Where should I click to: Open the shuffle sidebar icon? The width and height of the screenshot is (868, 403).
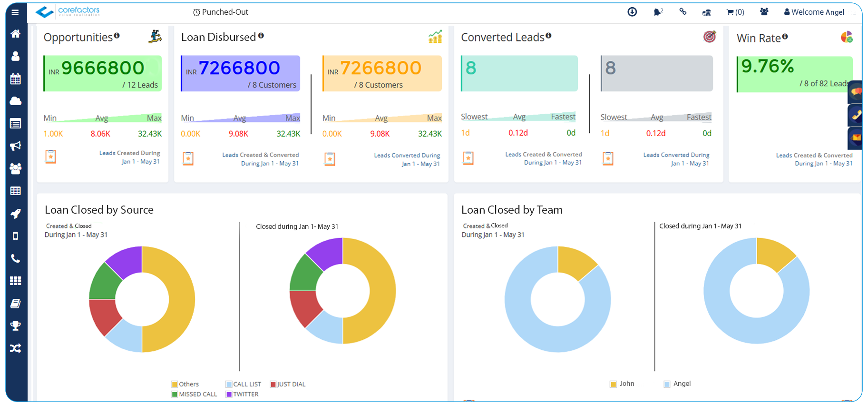pos(15,348)
